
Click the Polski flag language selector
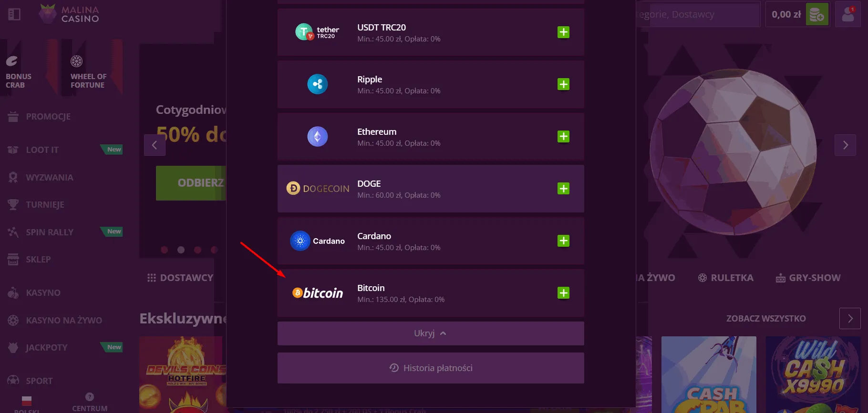(27, 401)
